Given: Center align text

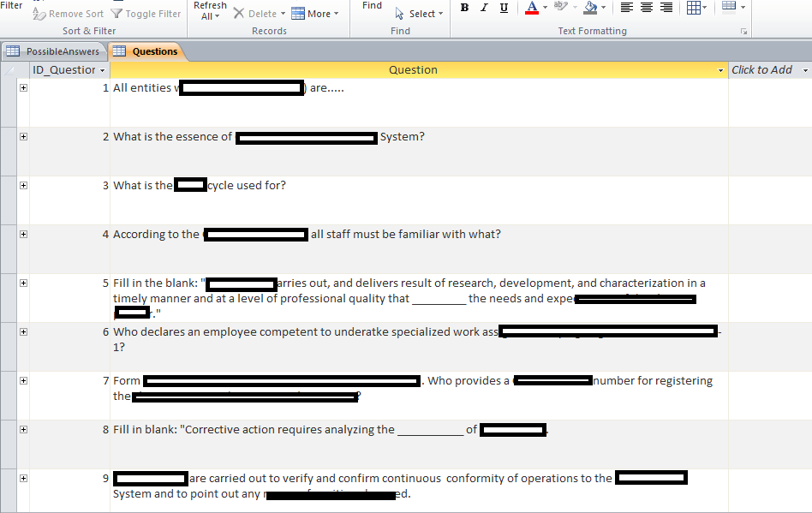Looking at the screenshot, I should (x=647, y=8).
